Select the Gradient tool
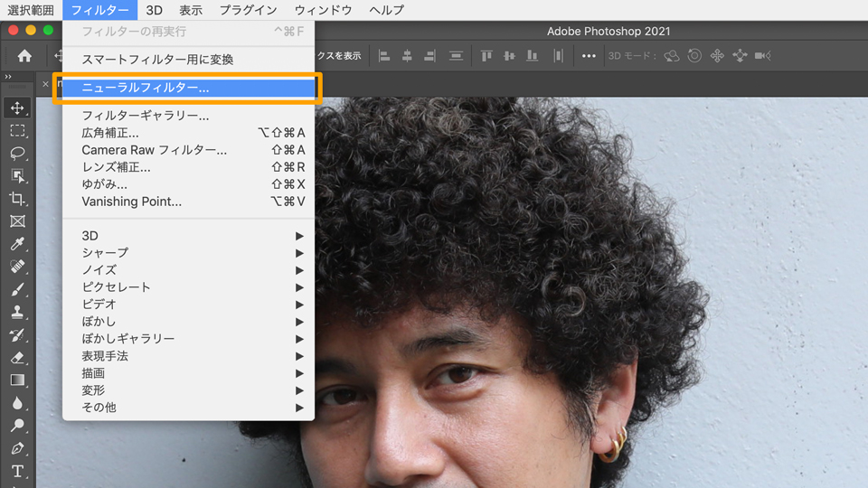This screenshot has width=868, height=488. pyautogui.click(x=17, y=380)
